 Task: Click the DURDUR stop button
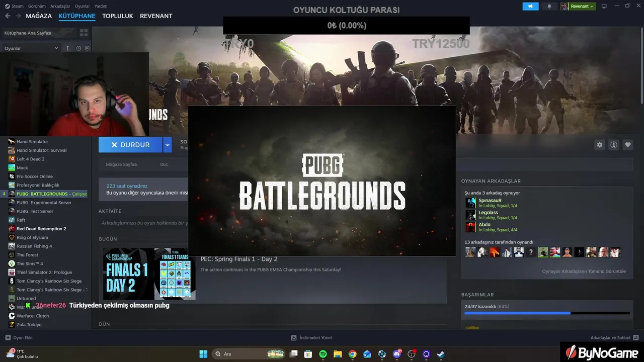[x=130, y=145]
